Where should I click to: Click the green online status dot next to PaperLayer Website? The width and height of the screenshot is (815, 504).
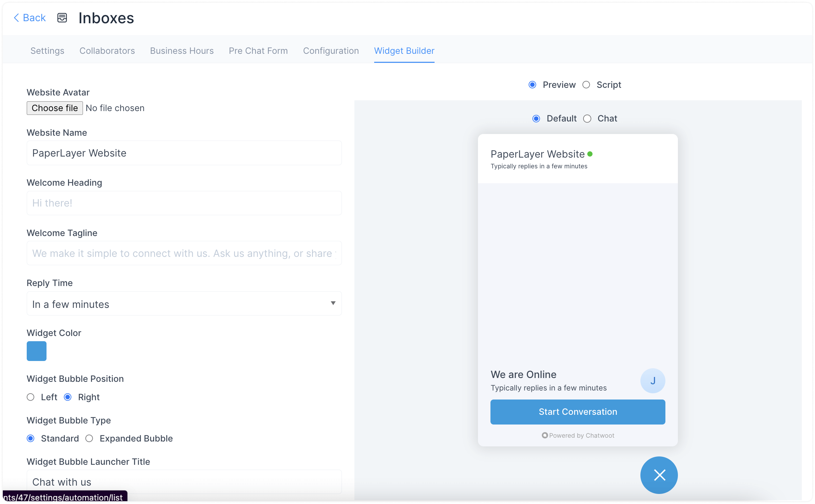(591, 153)
